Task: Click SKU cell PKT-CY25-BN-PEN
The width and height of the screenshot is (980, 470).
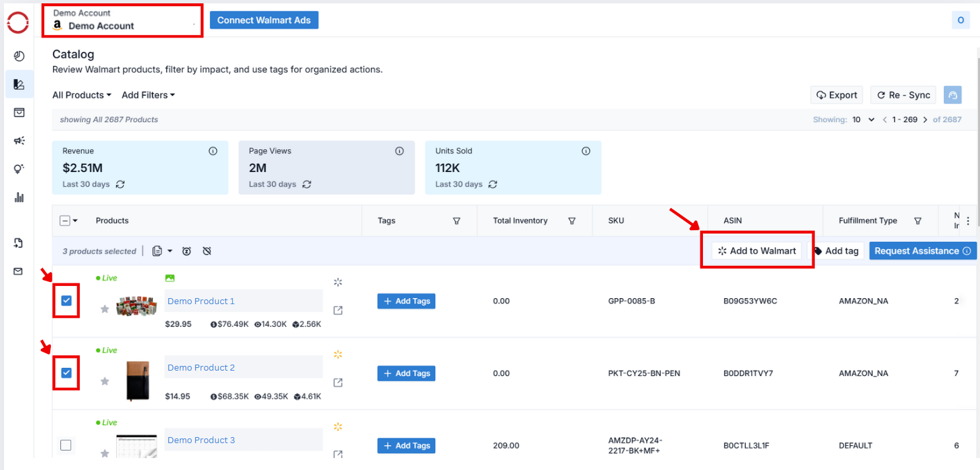Action: (644, 373)
